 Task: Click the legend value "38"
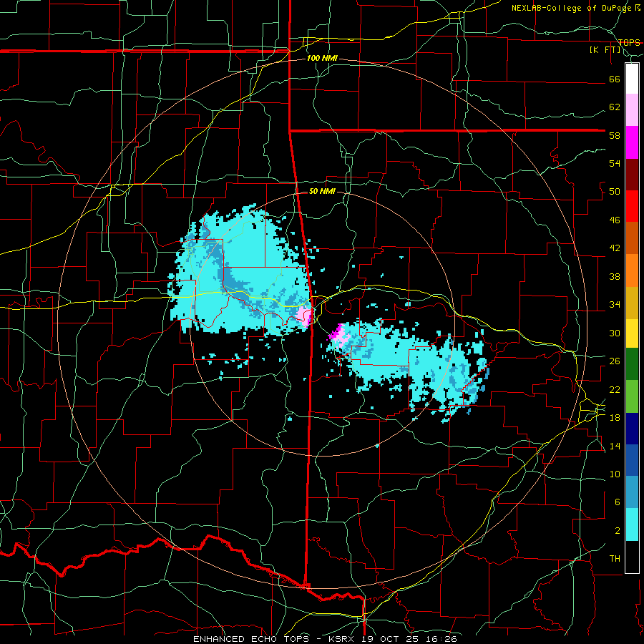(615, 276)
